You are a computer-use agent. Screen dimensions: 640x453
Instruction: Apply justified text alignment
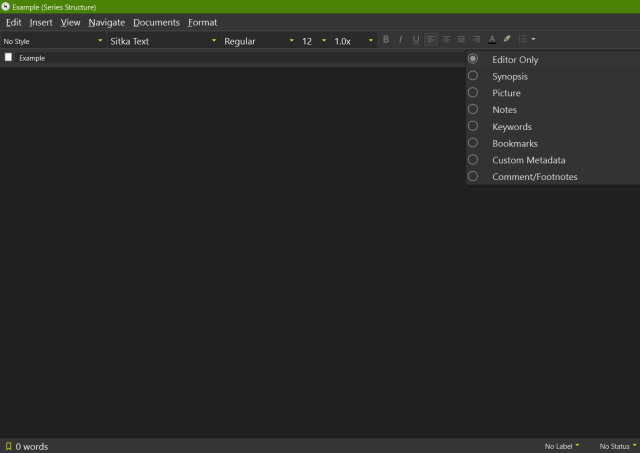tap(476, 40)
